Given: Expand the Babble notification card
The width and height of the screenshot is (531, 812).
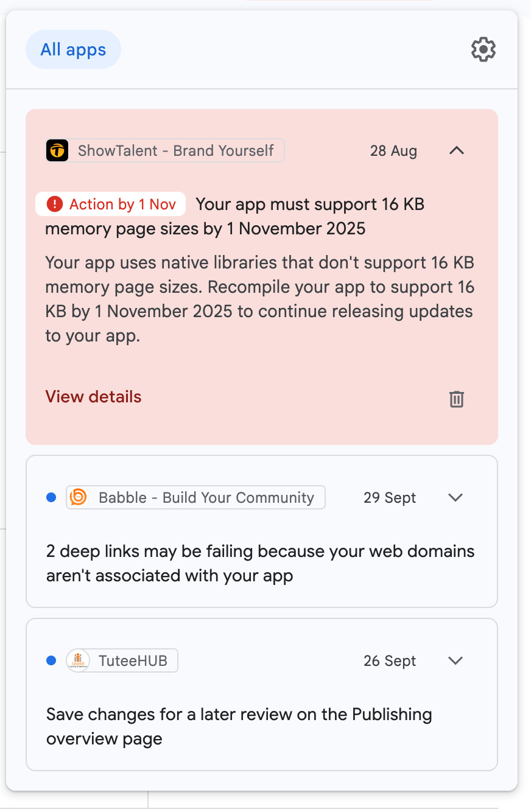Looking at the screenshot, I should coord(455,497).
